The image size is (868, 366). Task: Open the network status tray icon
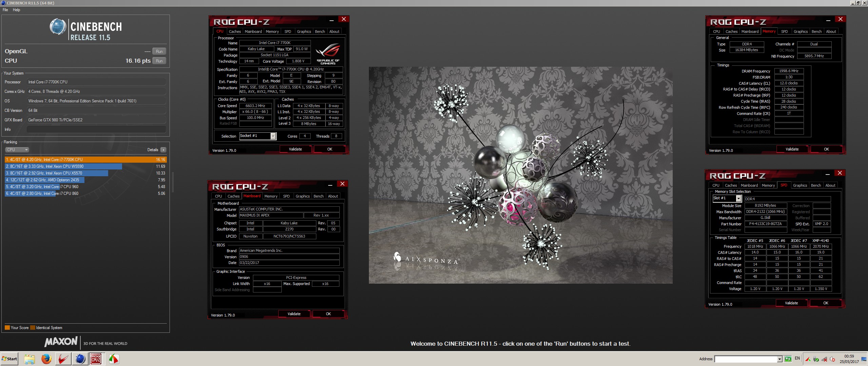(824, 359)
